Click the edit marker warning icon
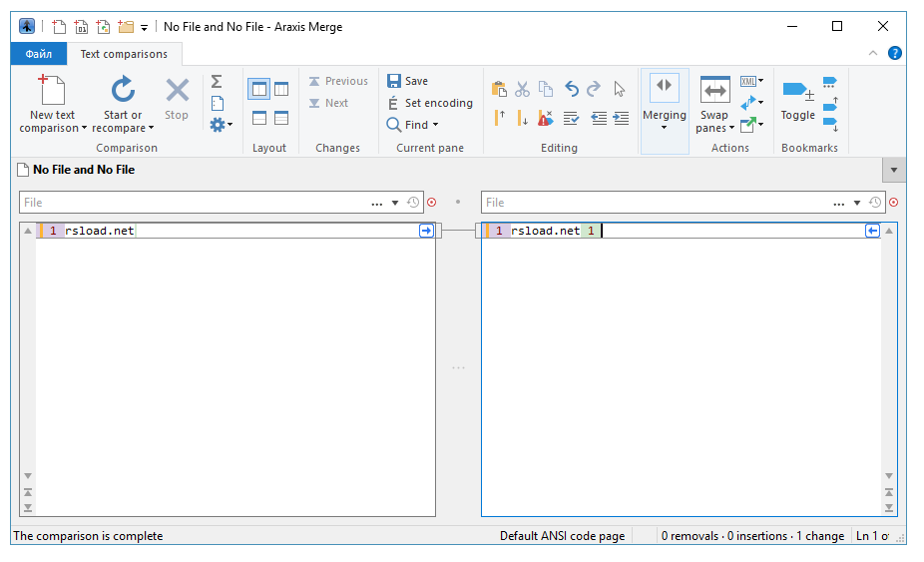Screen dimensions: 924x562 coord(546,118)
